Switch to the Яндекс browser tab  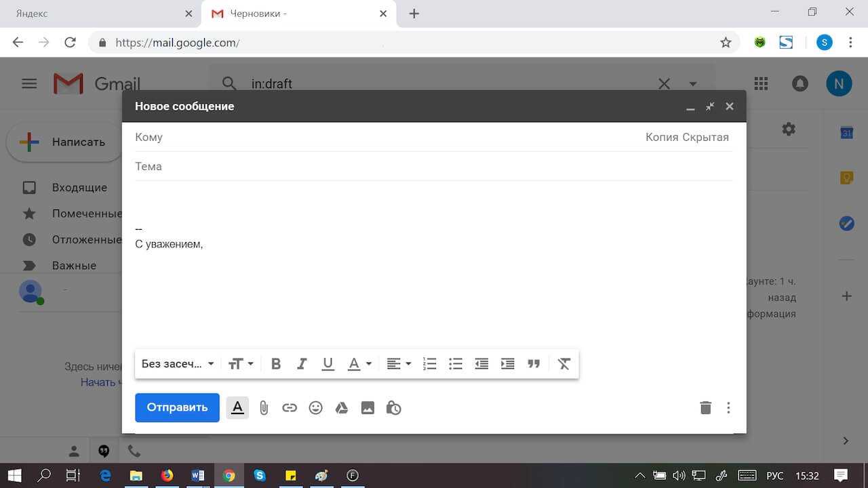[95, 14]
